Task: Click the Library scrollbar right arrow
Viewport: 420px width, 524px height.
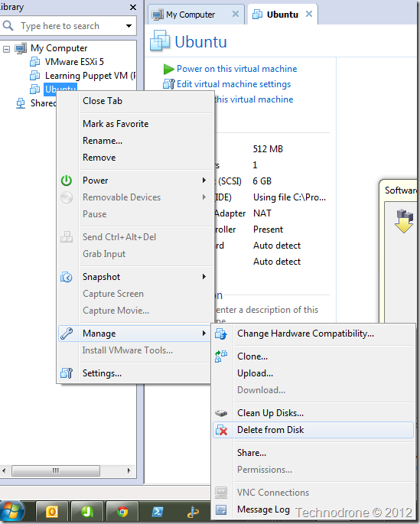Action: coord(129,470)
